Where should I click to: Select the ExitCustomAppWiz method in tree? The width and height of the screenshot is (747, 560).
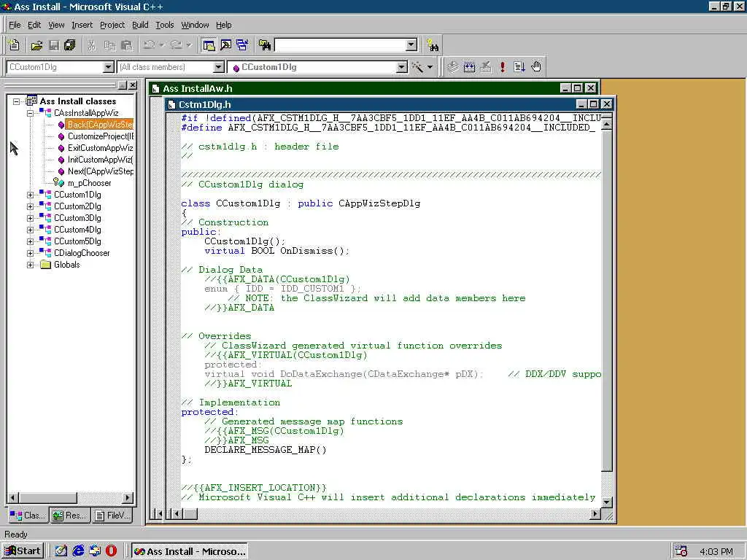[100, 148]
